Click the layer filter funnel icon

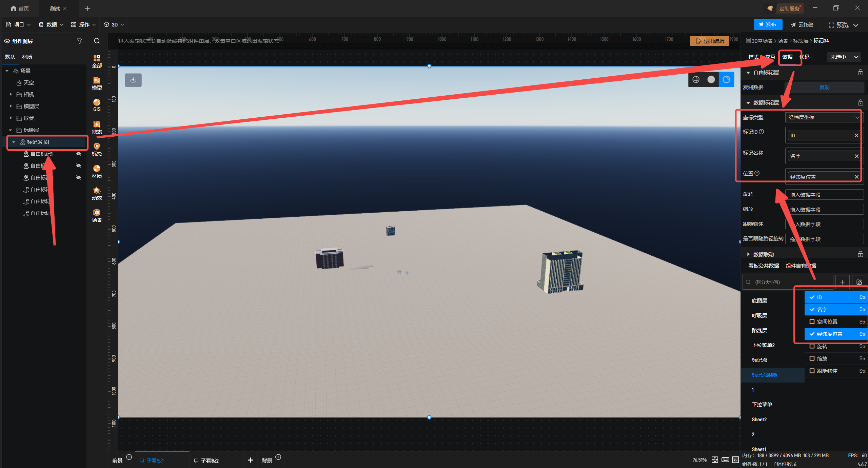(x=80, y=41)
